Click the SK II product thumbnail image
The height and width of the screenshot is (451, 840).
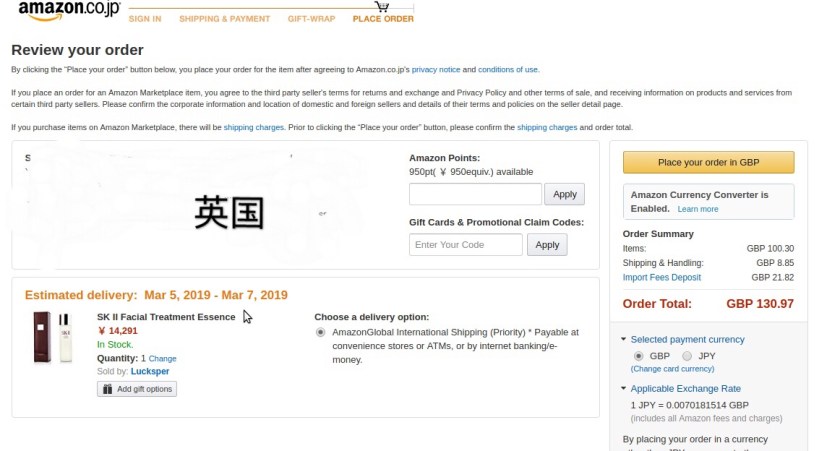pyautogui.click(x=53, y=337)
